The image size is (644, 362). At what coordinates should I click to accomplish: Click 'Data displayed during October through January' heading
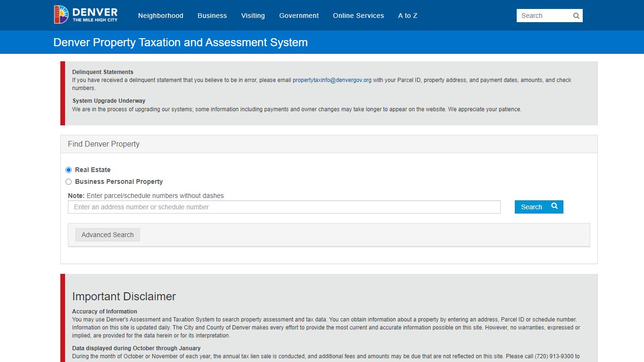136,348
